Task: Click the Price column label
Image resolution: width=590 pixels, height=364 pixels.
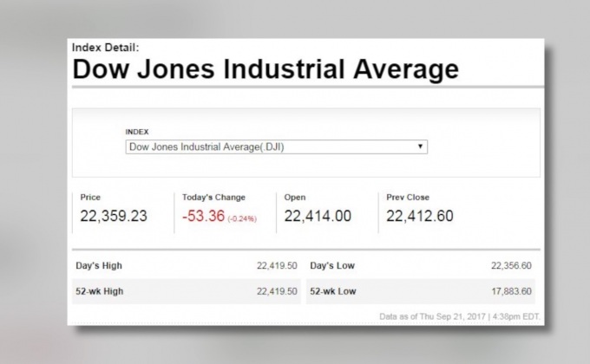Action: tap(90, 198)
